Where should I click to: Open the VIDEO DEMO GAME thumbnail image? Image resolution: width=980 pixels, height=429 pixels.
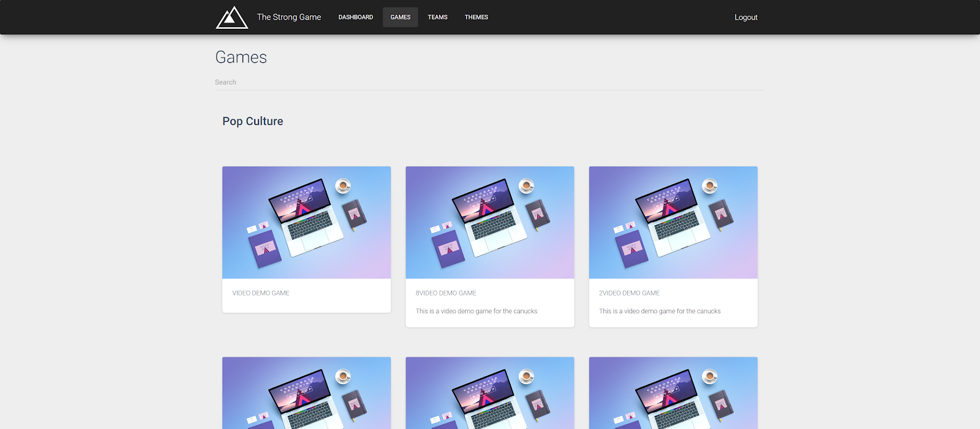(306, 222)
